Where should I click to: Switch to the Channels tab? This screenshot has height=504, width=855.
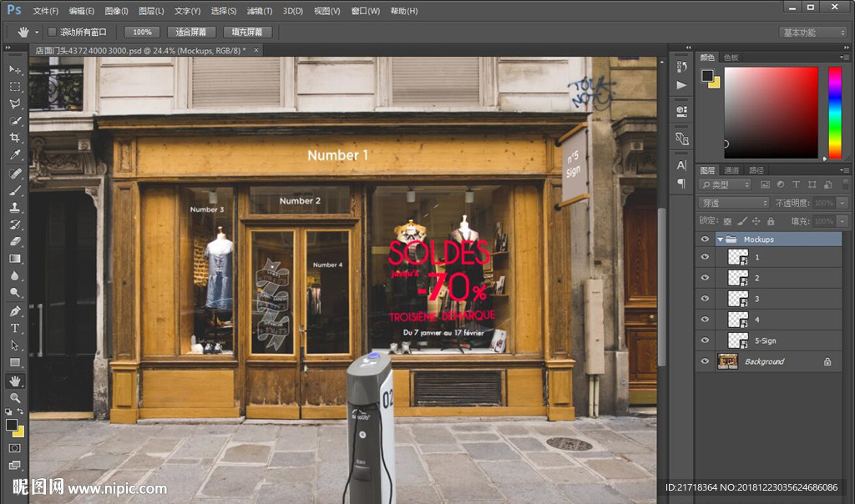point(731,170)
